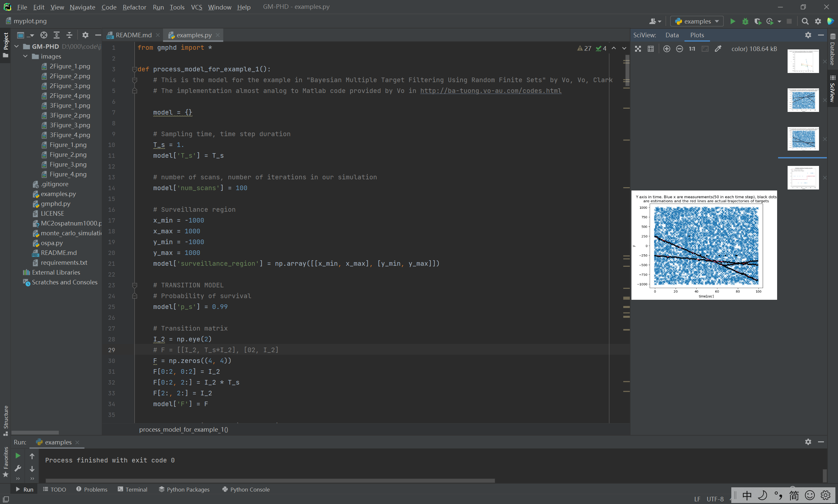838x504 pixels.
Task: Select the Data tab in SciView
Action: [x=671, y=34]
